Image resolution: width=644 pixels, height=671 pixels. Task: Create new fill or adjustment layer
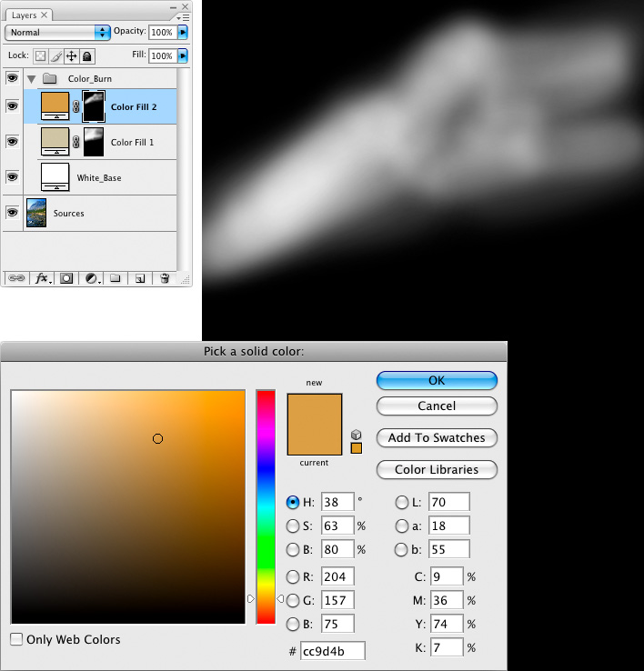click(x=92, y=279)
